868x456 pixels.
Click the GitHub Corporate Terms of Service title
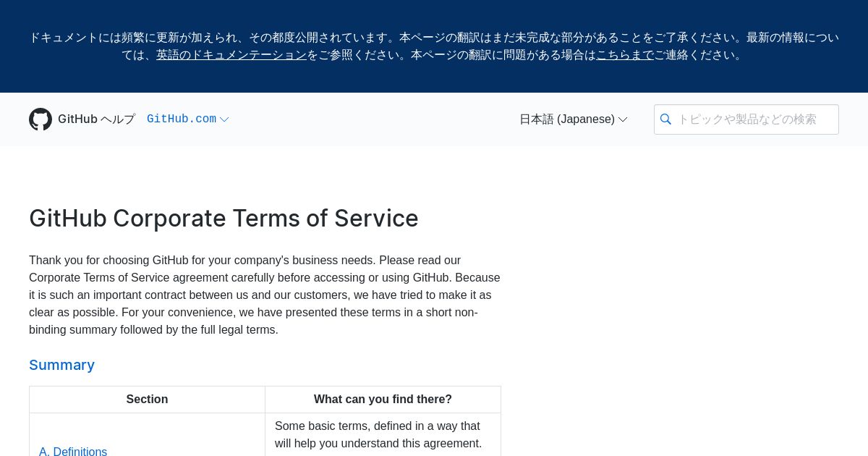[x=224, y=219]
